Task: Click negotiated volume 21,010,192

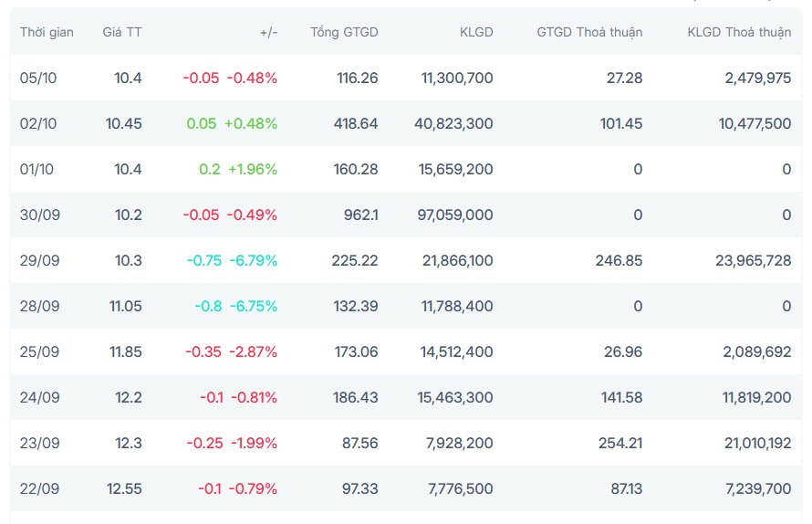Action: point(757,443)
